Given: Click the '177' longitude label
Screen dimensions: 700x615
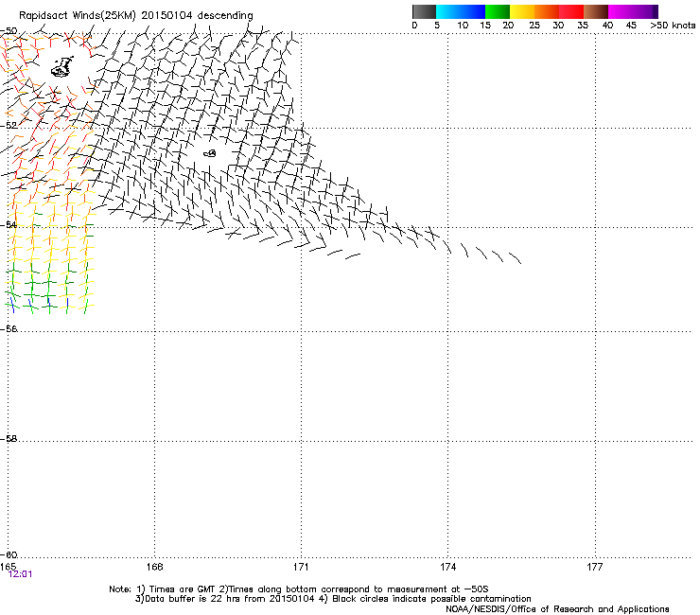Looking at the screenshot, I should (595, 567).
